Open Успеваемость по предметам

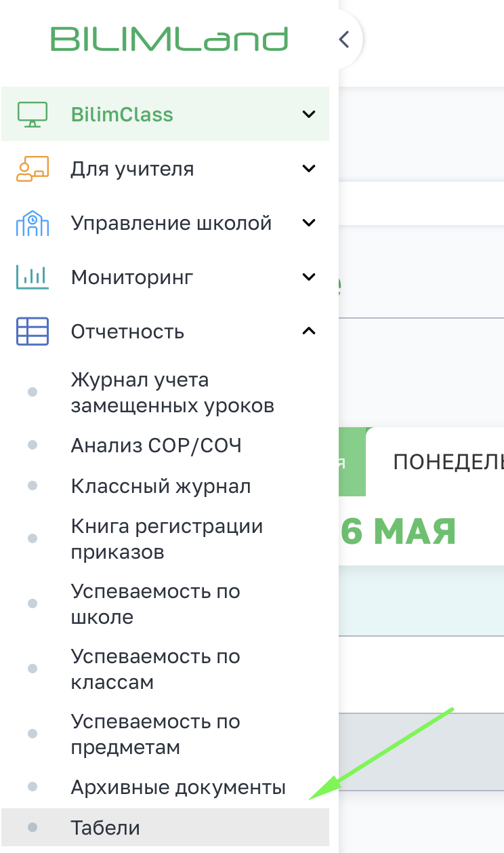155,734
